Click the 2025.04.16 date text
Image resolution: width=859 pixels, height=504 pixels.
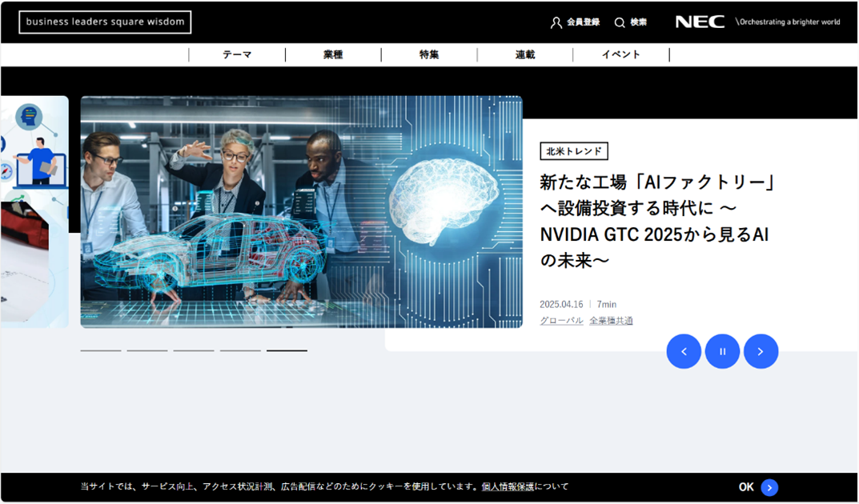point(561,304)
